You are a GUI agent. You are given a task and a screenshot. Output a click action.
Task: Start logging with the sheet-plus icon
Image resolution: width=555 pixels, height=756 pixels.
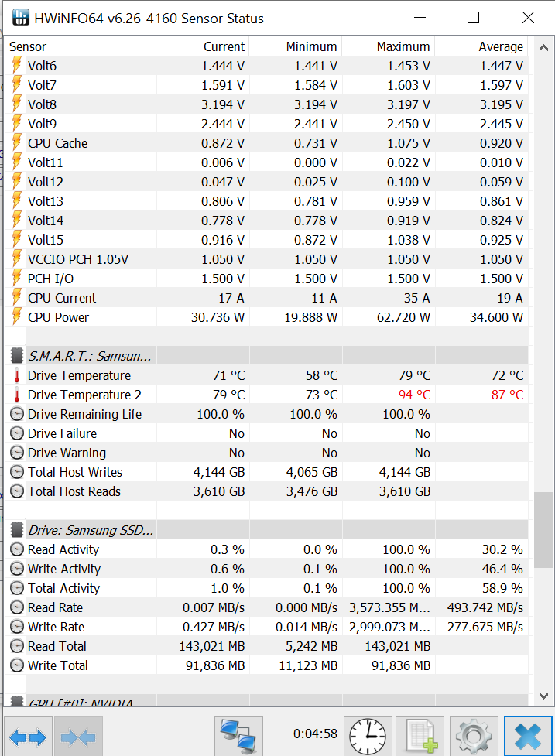[420, 736]
